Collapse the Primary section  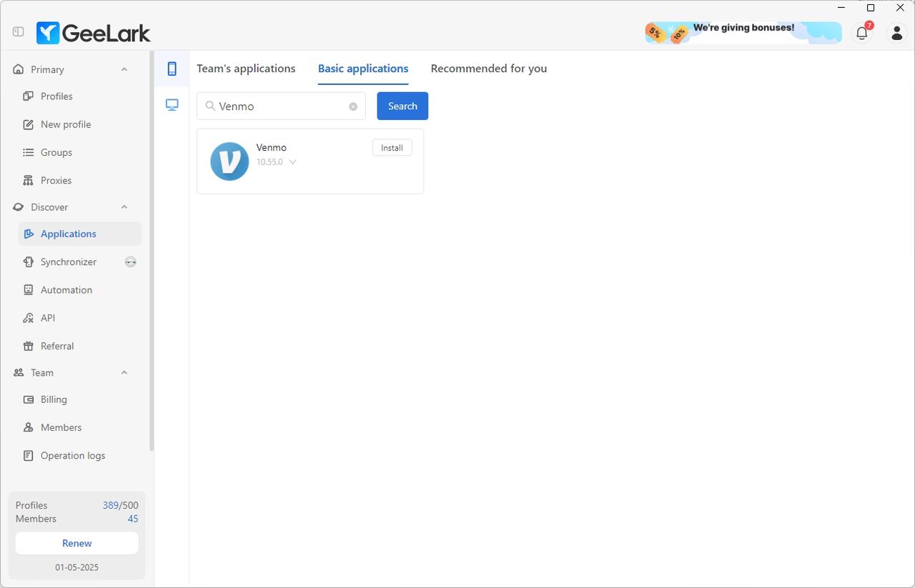click(124, 69)
